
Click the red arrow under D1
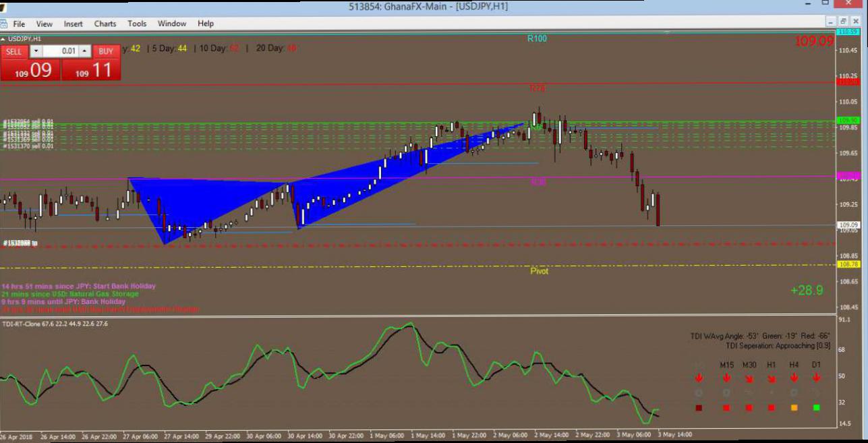pos(817,378)
